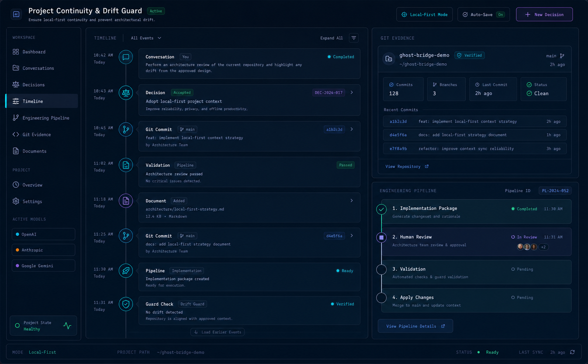Toggle Auto-Save on or off
588x364 pixels.
pos(484,14)
